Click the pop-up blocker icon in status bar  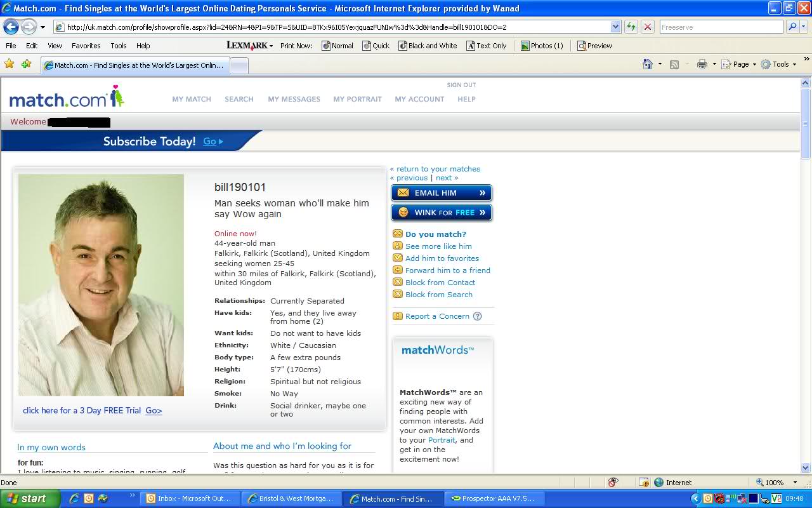[613, 483]
